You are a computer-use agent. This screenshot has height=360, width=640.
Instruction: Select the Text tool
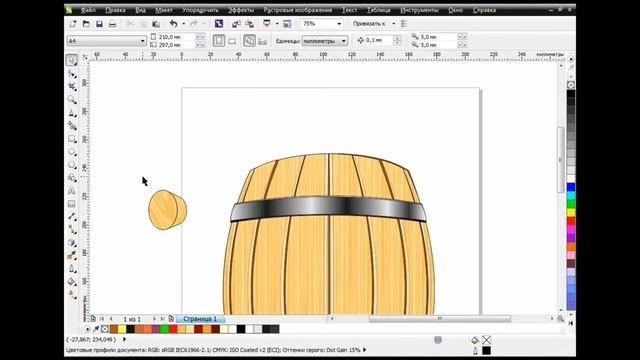(x=72, y=191)
